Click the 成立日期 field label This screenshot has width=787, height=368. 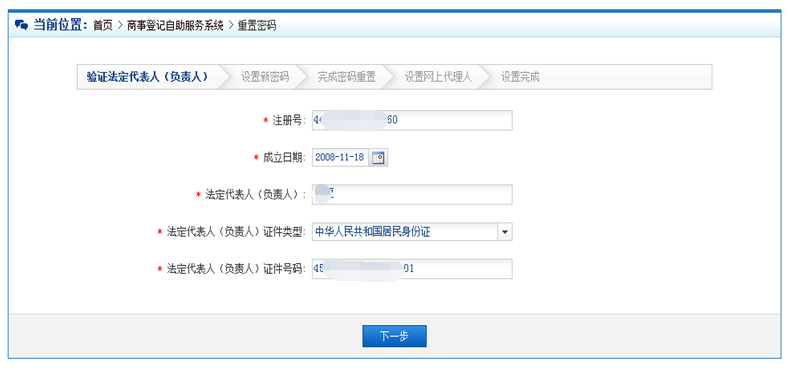tap(284, 158)
